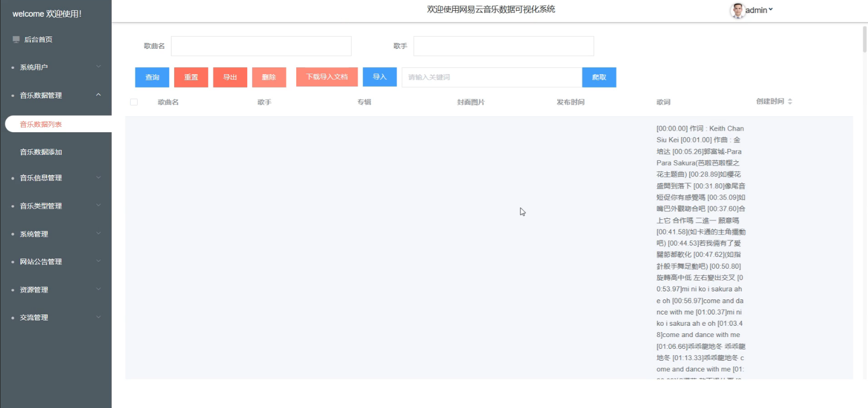Click the up chevron beside 音乐数据管理
This screenshot has width=868, height=408.
tap(98, 95)
